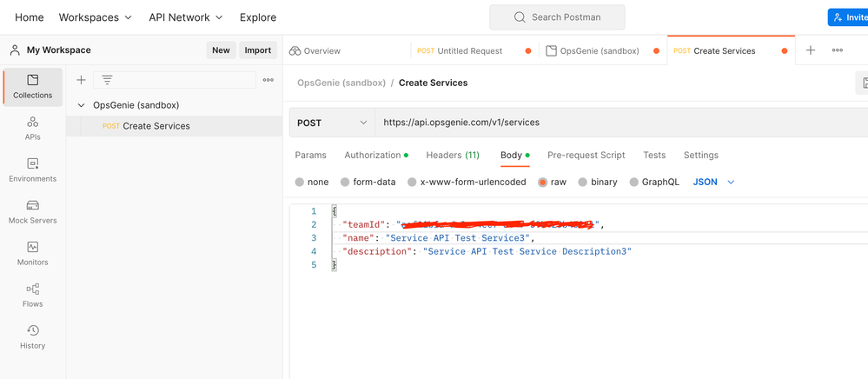This screenshot has width=868, height=379.
Task: Open the API Network dropdown menu
Action: tap(186, 17)
